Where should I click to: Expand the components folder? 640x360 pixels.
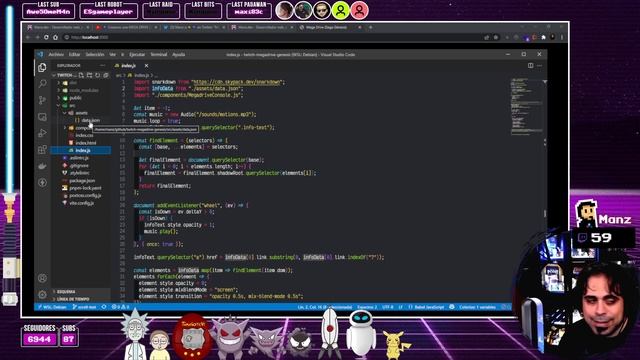(80, 128)
